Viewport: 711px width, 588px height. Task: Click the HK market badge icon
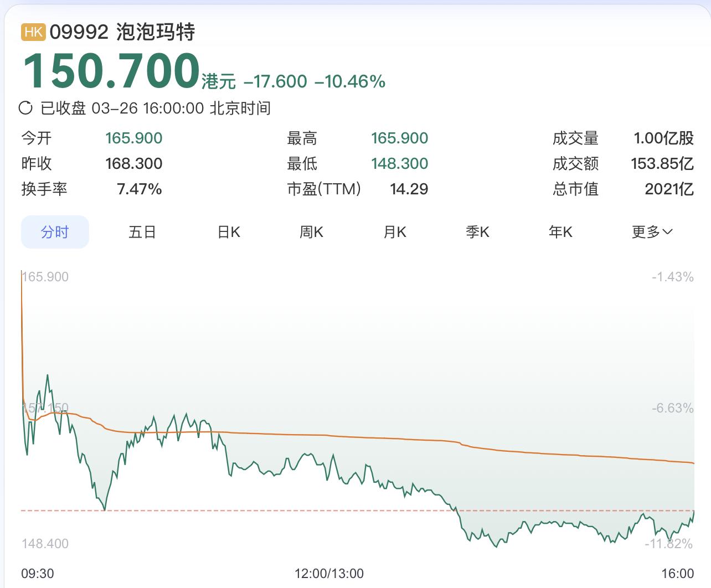[33, 32]
